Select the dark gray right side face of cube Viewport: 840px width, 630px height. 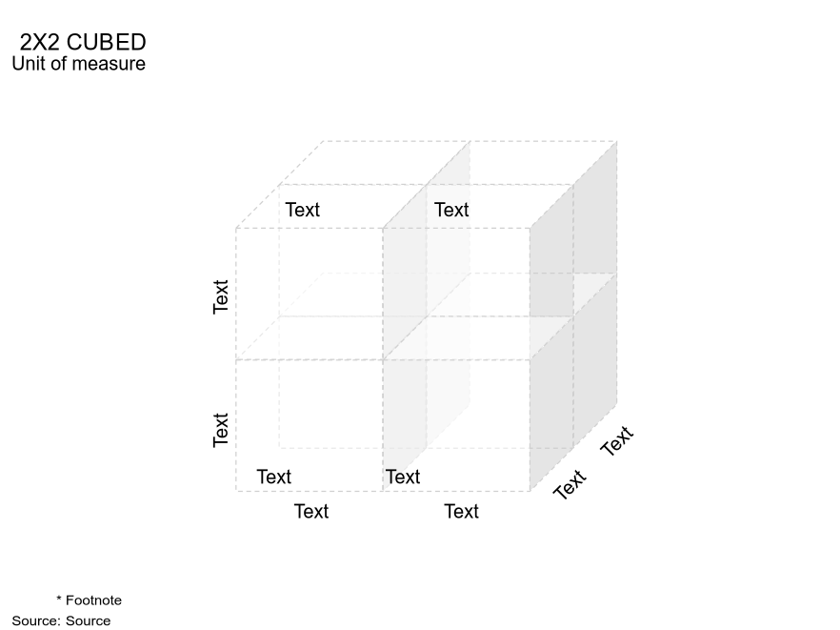(x=573, y=315)
